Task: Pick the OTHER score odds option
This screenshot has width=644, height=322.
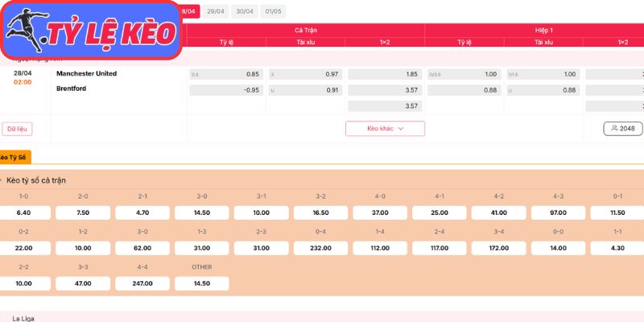Action: (202, 283)
